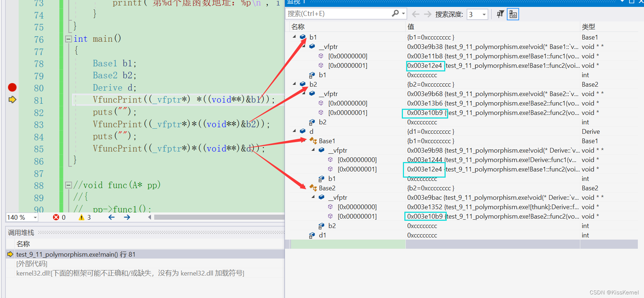The width and height of the screenshot is (644, 298).
Task: Click value 0x003e9b38 of b1's _vfptr
Action: 425,47
